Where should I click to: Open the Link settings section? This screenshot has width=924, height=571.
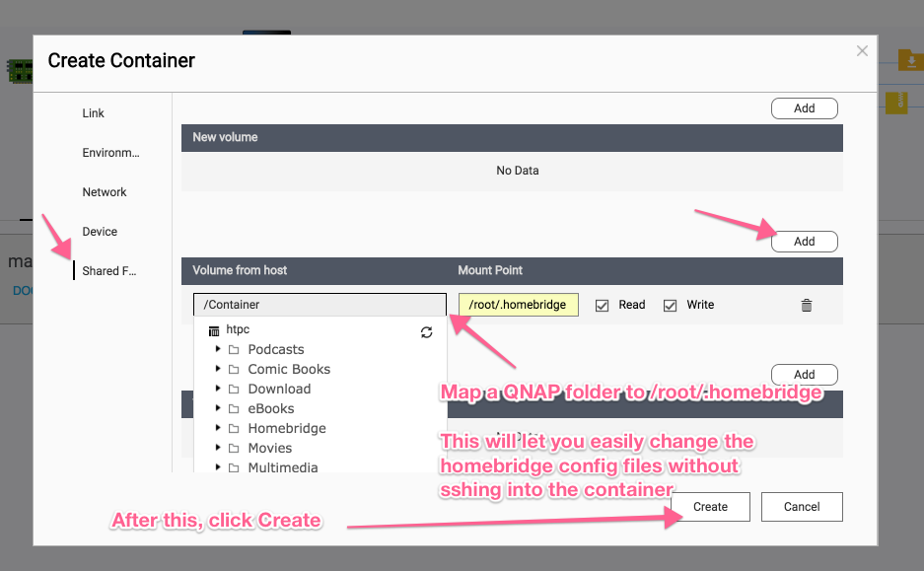pyautogui.click(x=93, y=113)
